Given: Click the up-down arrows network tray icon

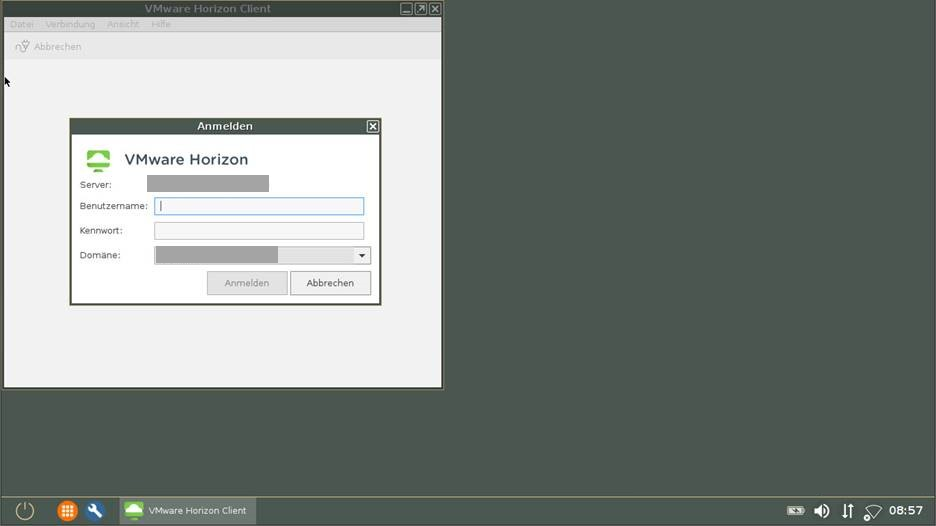Looking at the screenshot, I should [847, 511].
